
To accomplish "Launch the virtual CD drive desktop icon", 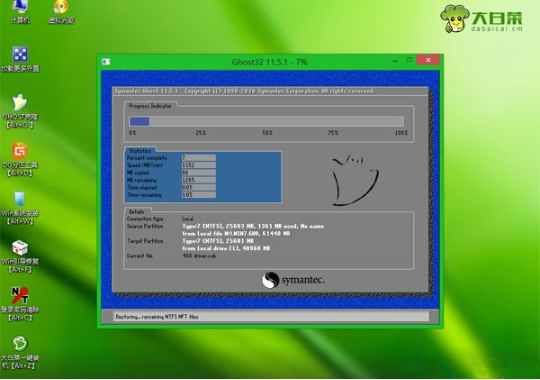I will (61, 11).
